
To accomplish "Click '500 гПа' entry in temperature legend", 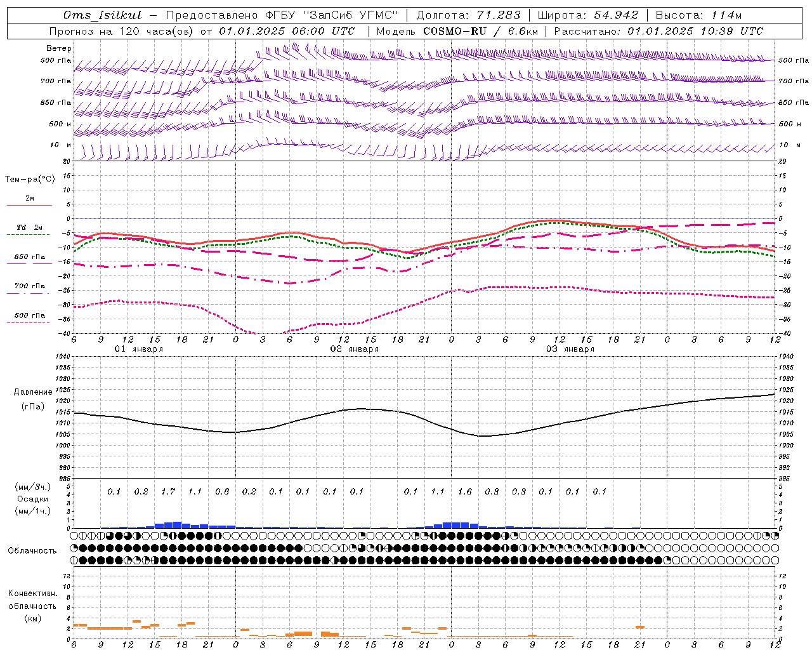I will (30, 315).
